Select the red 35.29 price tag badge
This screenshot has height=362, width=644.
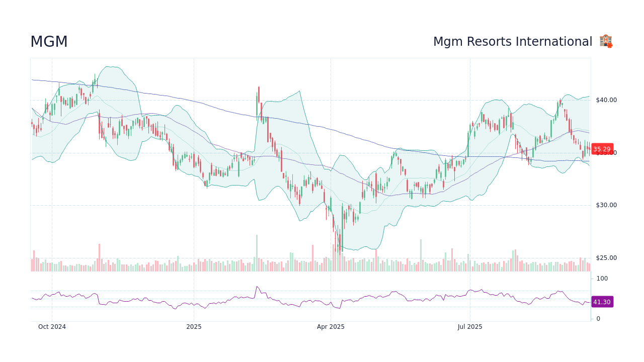point(602,149)
